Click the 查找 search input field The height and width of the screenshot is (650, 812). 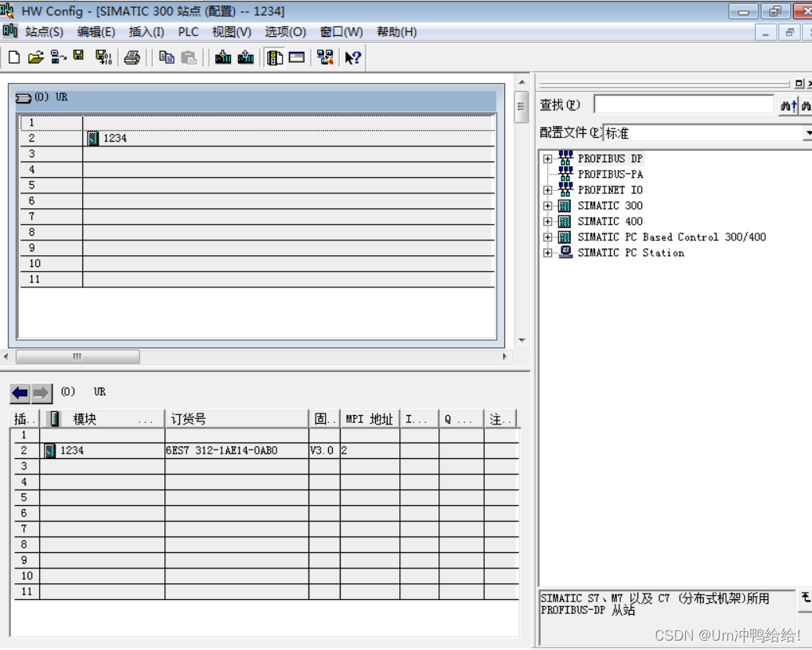pos(684,105)
